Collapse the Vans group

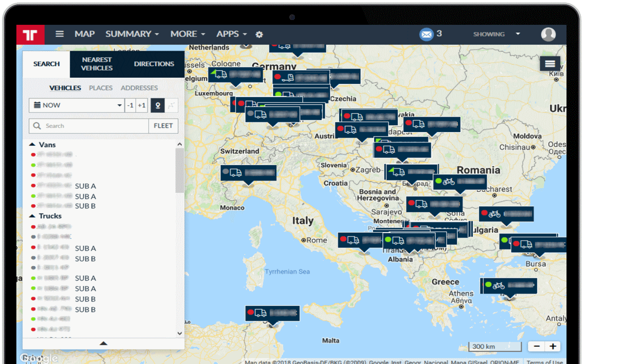click(x=32, y=144)
